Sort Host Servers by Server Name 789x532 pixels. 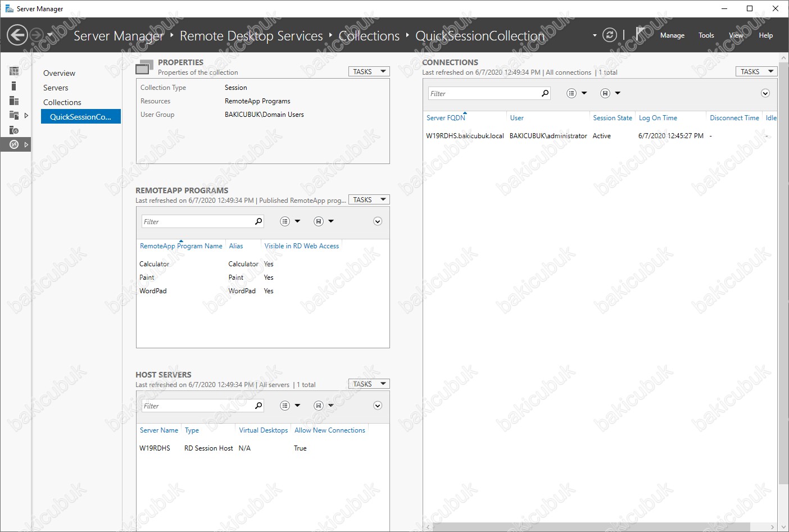pos(159,430)
